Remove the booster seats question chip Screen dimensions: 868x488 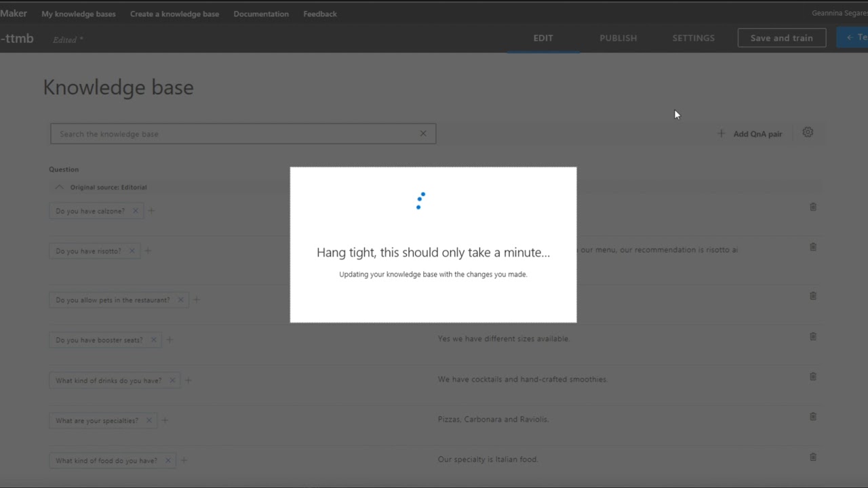pyautogui.click(x=153, y=340)
